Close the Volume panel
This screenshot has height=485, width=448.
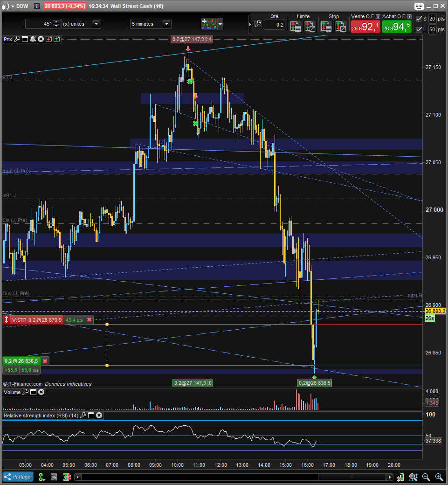[x=41, y=392]
